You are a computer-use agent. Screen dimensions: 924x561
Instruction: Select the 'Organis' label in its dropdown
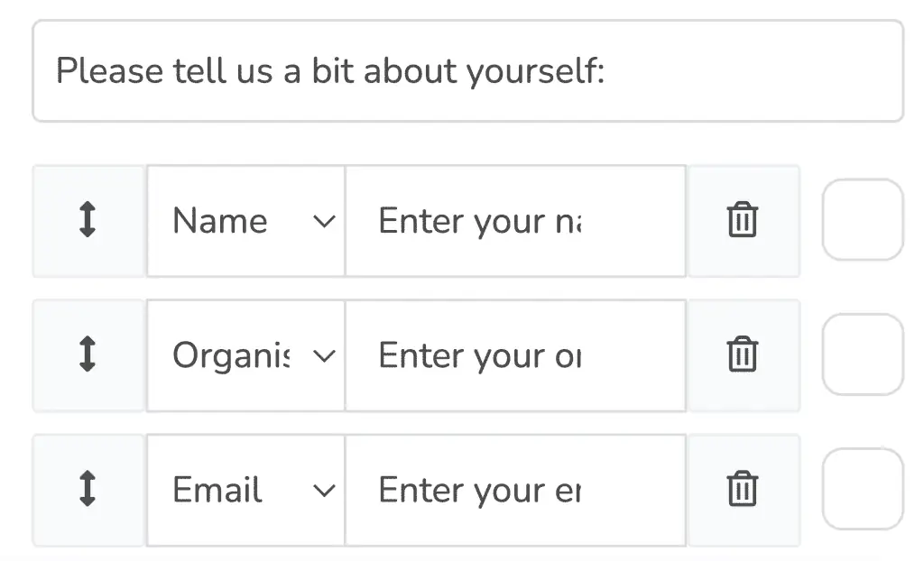pos(231,355)
